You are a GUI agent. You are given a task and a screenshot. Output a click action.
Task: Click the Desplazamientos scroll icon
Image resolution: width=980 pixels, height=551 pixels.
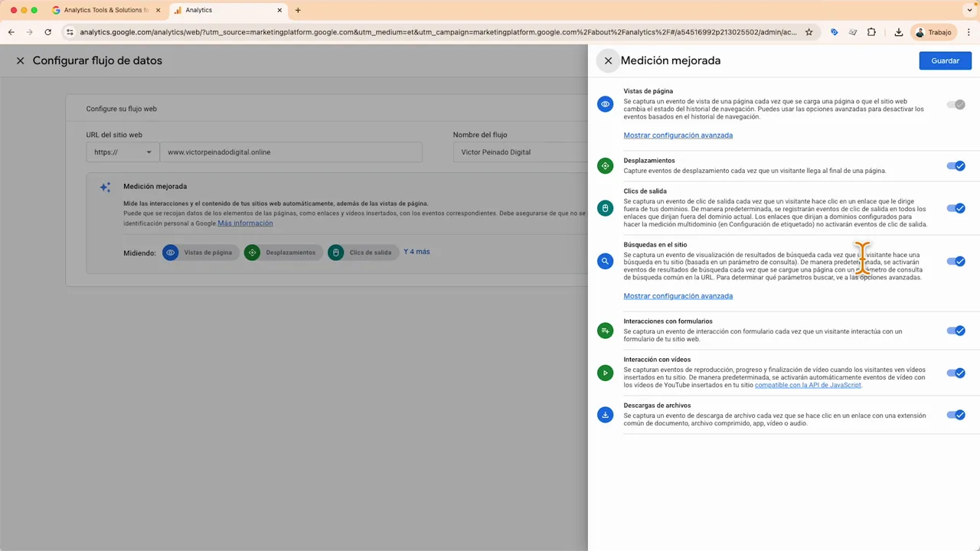click(605, 165)
